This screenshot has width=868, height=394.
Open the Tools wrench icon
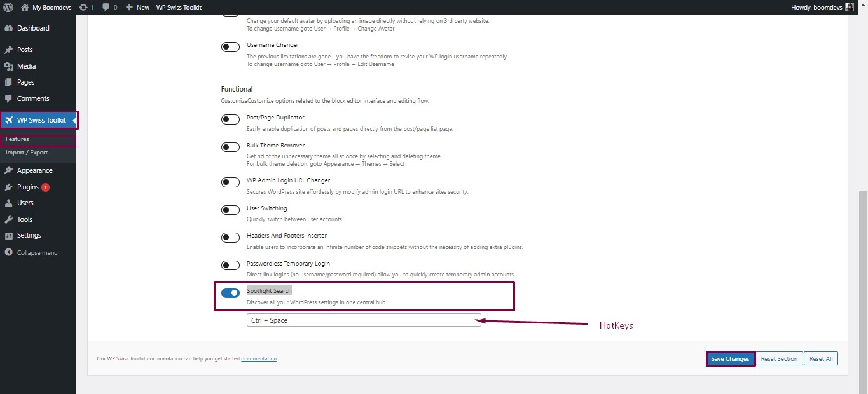[8, 219]
